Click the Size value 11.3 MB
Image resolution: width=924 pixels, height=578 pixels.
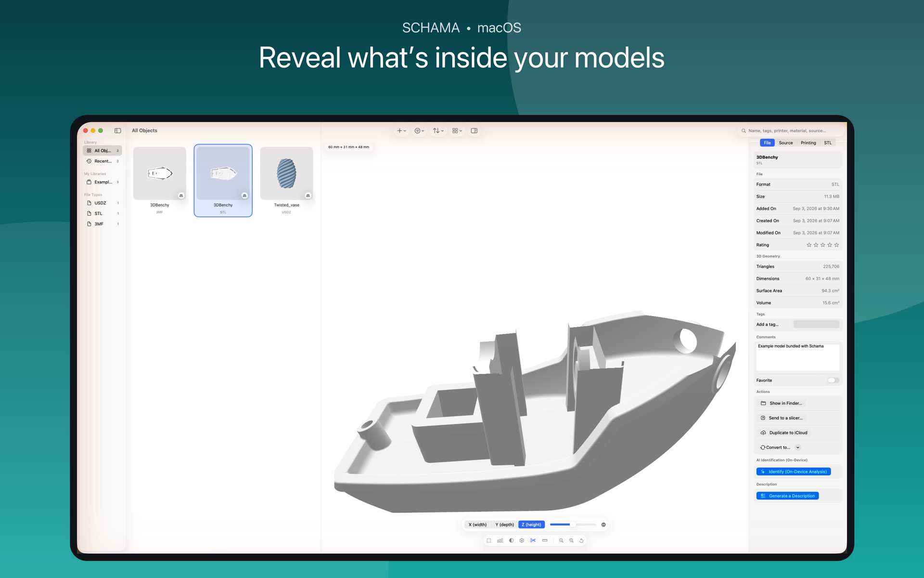pyautogui.click(x=832, y=197)
